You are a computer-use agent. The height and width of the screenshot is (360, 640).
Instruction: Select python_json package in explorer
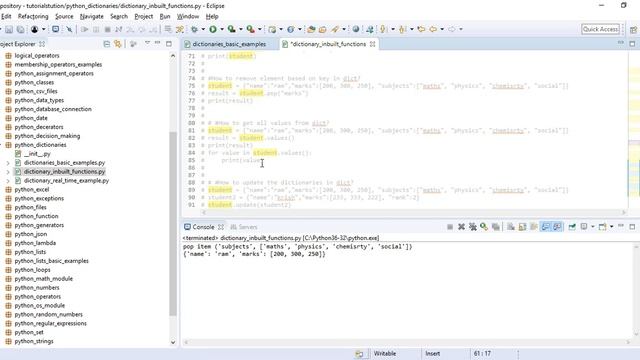tap(31, 234)
